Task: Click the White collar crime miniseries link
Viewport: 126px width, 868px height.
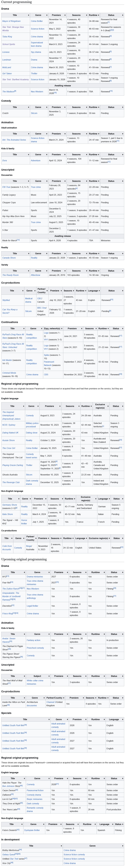Action: (x=35, y=682)
